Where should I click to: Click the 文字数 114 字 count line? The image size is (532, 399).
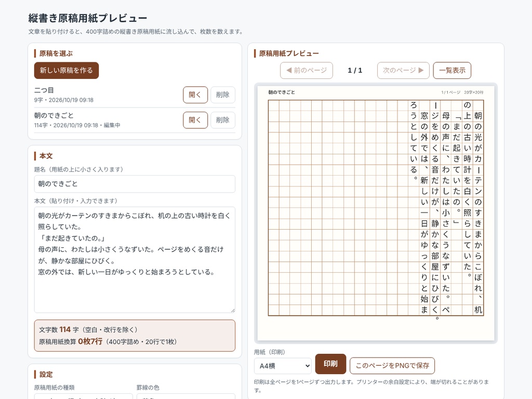tap(88, 329)
